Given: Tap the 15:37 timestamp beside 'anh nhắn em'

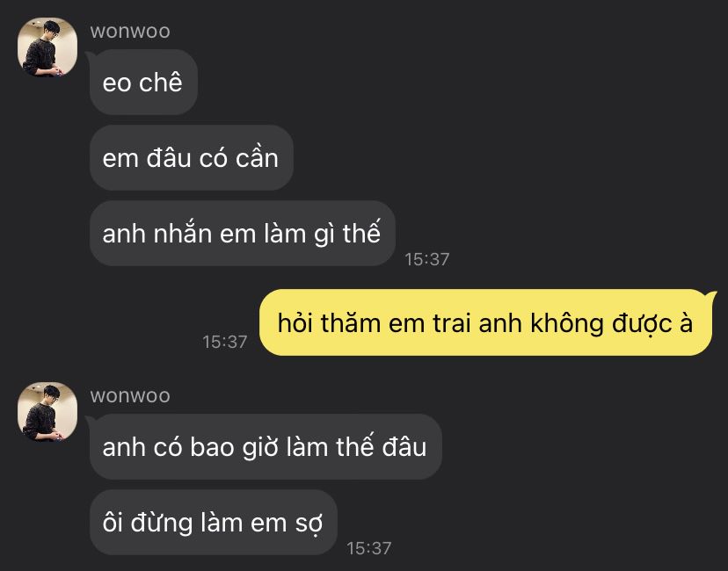Looking at the screenshot, I should (426, 259).
